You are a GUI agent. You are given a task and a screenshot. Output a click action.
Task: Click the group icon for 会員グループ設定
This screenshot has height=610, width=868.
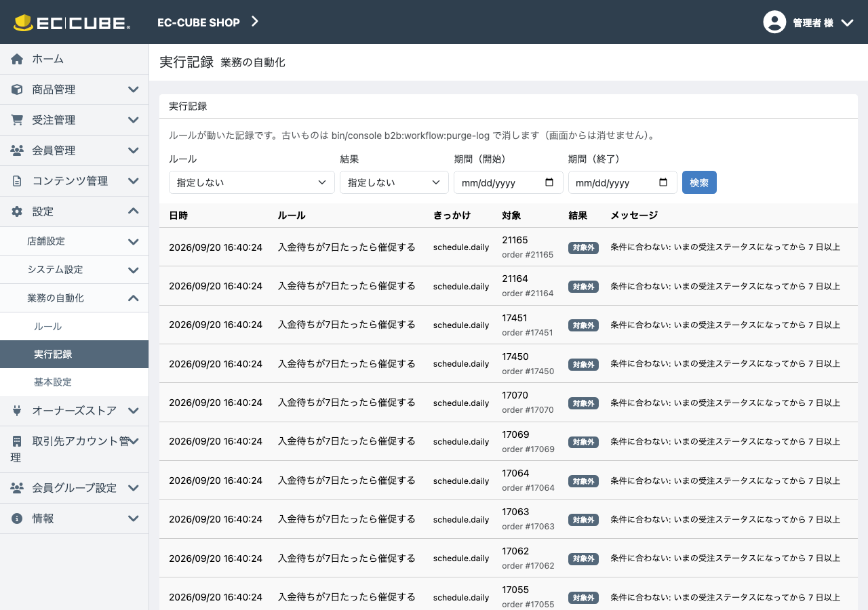tap(17, 488)
